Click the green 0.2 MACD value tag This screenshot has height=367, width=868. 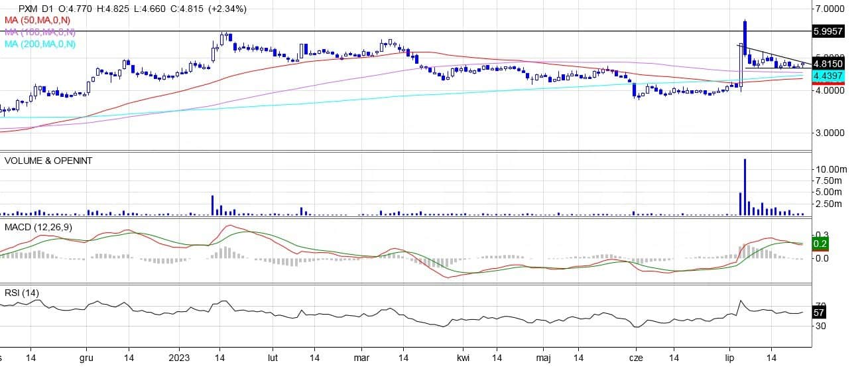(x=819, y=244)
